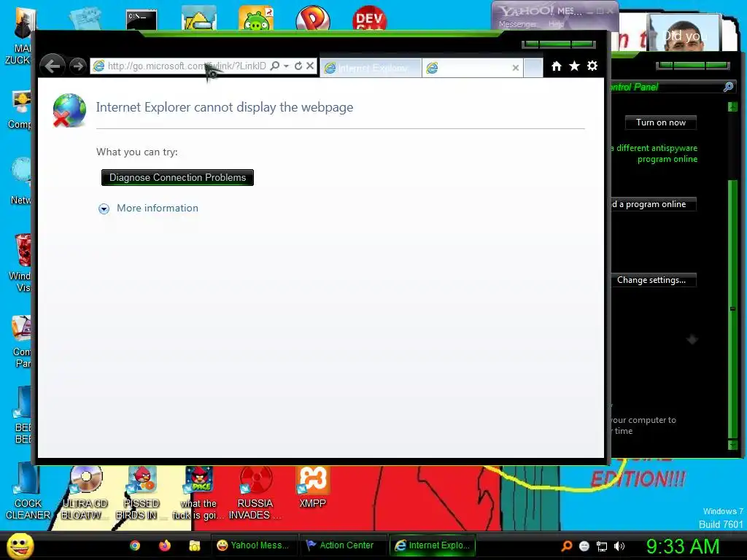Viewport: 747px width, 560px height.
Task: Open the address bar autocomplete dropdown arrow
Action: tap(286, 66)
